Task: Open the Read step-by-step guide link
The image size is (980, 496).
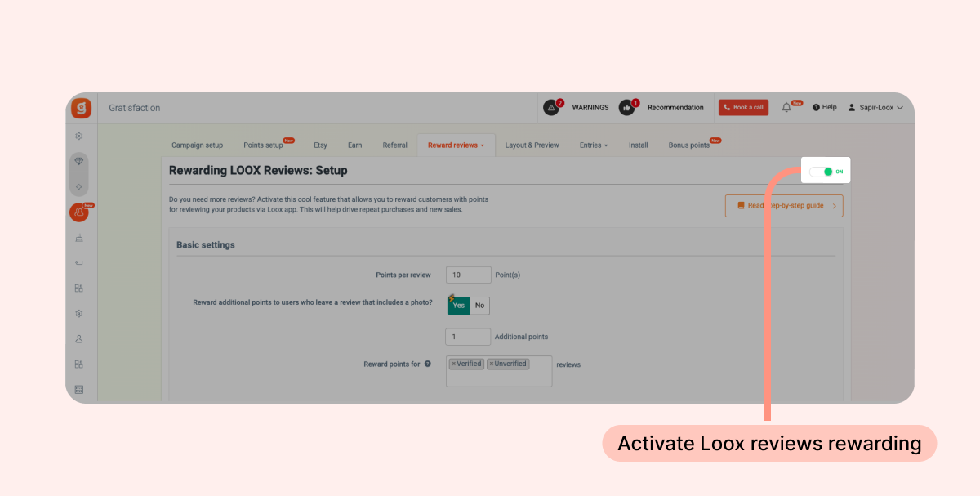Action: pos(784,206)
